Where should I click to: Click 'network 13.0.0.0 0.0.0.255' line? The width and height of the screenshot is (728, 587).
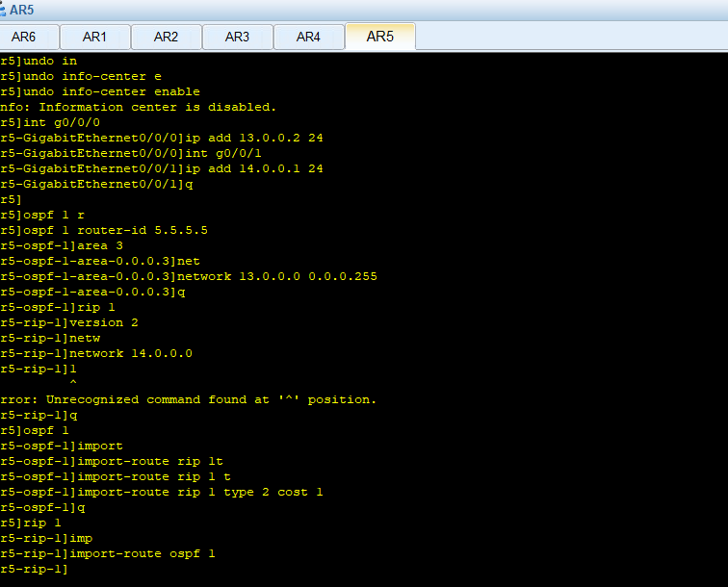click(189, 276)
